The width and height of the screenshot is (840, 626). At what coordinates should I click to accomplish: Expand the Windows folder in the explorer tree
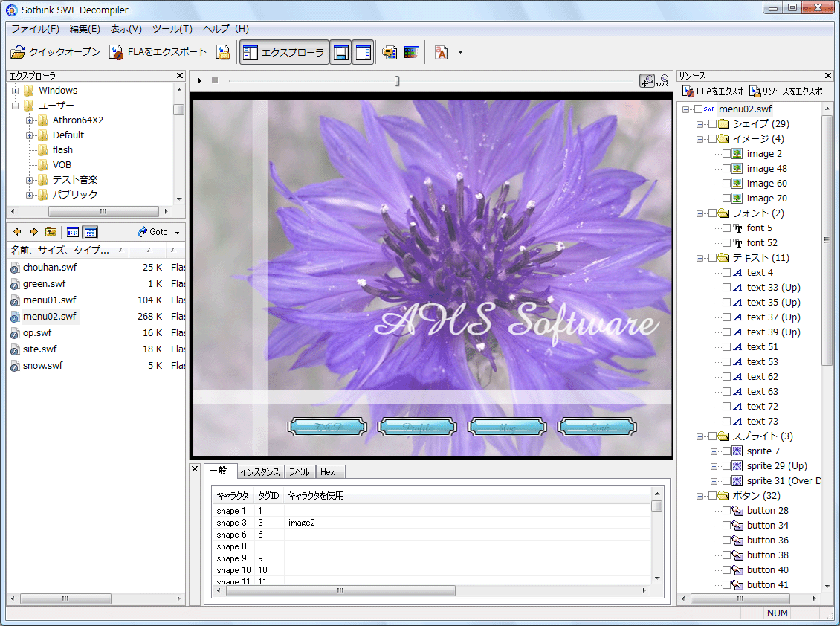16,91
